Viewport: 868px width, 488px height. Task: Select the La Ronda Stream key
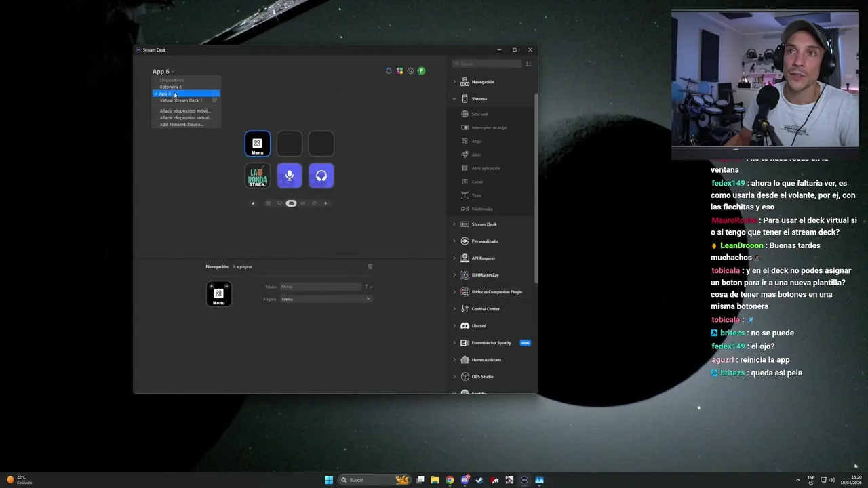[258, 176]
